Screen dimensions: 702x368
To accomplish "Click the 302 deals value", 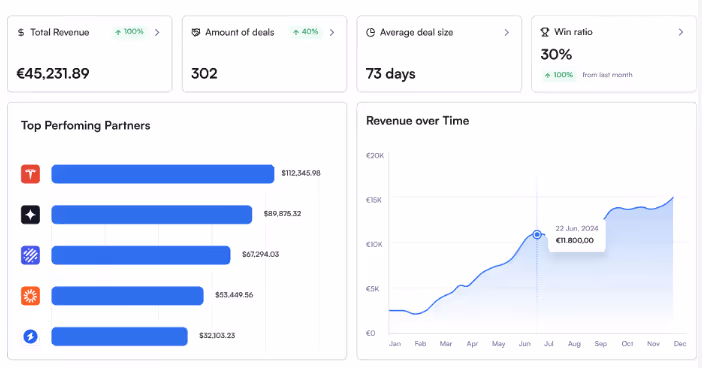I will tap(204, 73).
